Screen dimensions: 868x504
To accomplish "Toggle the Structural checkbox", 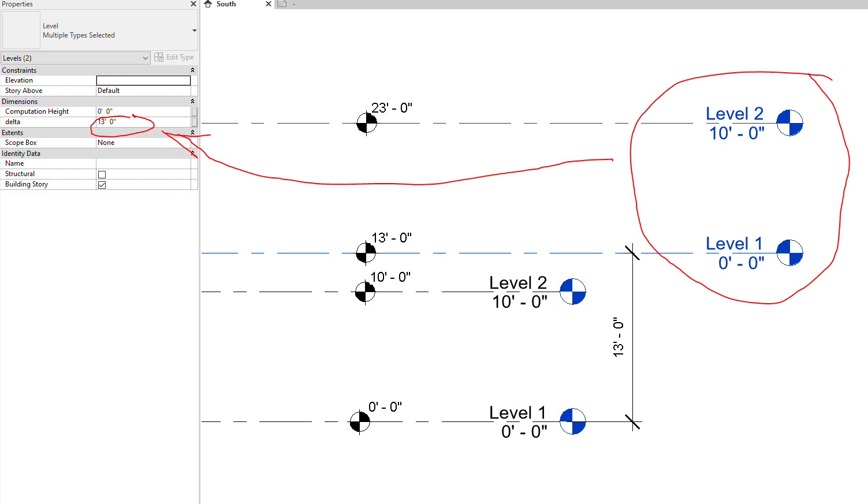I will pyautogui.click(x=102, y=174).
